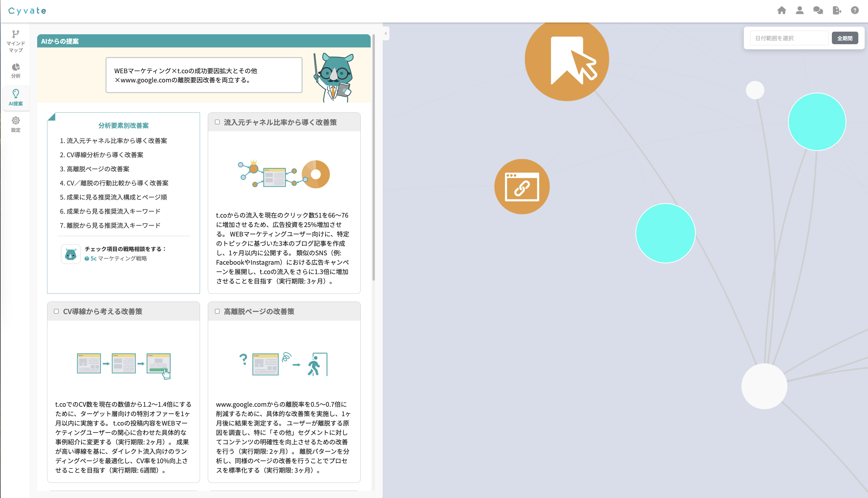The height and width of the screenshot is (498, 868).
Task: Collapse the left panel with arrow handle
Action: click(386, 33)
